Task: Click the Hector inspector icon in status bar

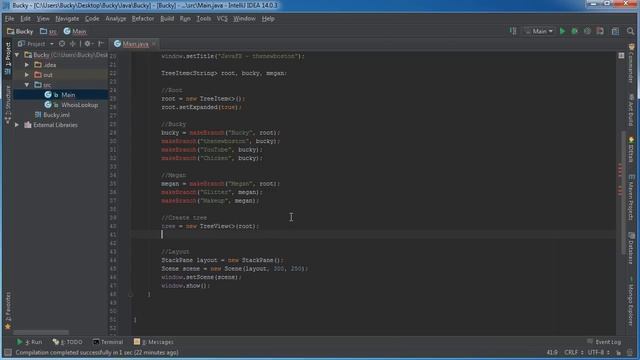Action: tap(630, 352)
